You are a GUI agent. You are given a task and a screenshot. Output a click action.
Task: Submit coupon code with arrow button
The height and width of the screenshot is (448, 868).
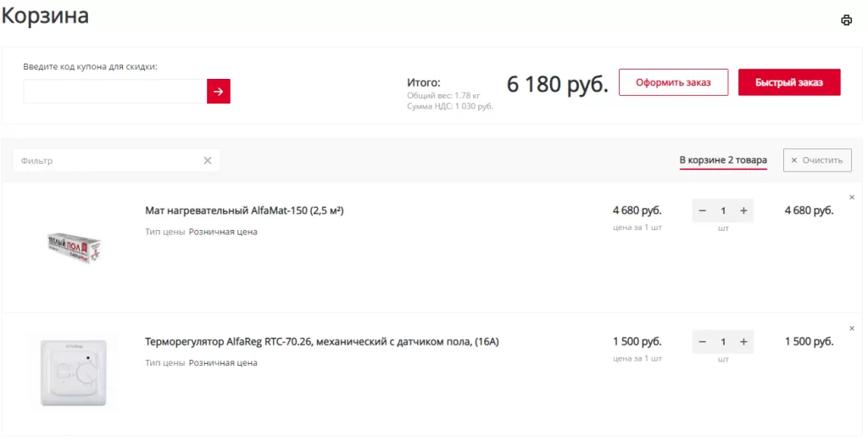pyautogui.click(x=219, y=92)
